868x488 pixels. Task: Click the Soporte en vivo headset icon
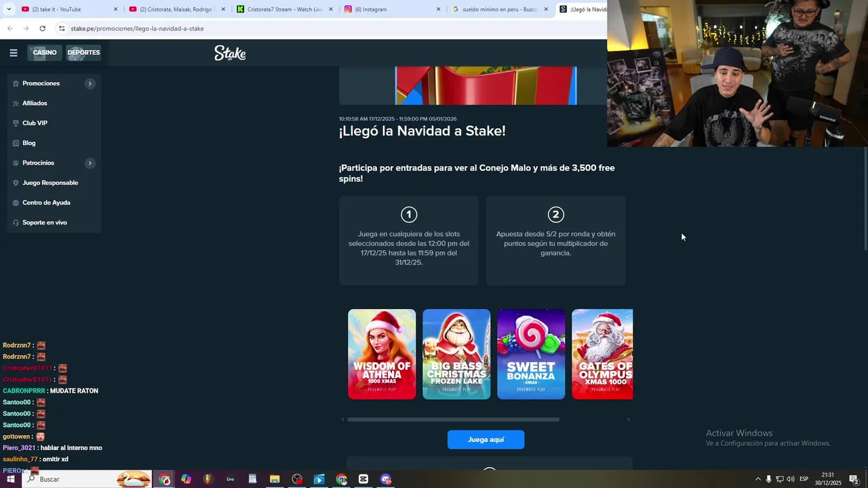point(16,222)
